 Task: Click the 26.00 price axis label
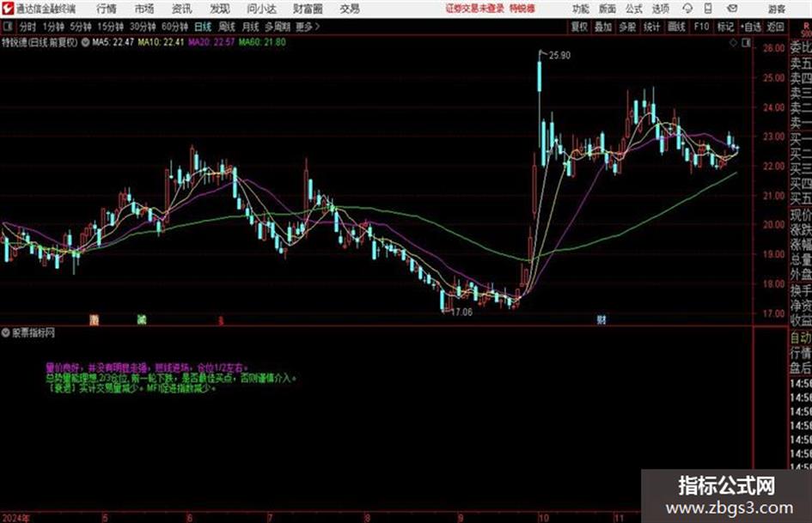click(774, 48)
